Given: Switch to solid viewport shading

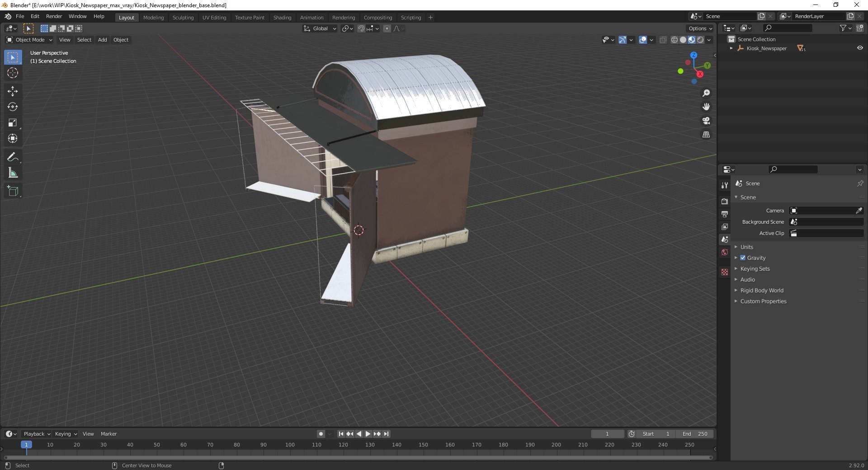Looking at the screenshot, I should [x=683, y=40].
